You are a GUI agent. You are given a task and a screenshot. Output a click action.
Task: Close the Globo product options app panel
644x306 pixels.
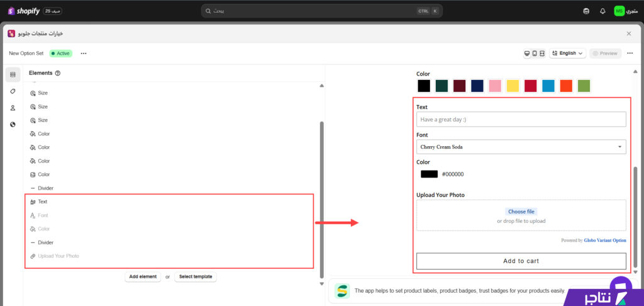click(x=629, y=34)
